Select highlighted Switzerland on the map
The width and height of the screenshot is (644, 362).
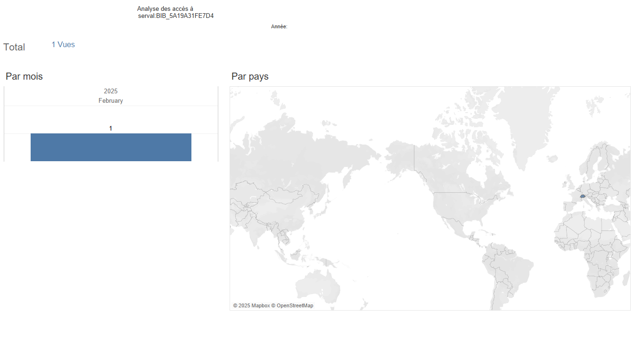tap(583, 196)
